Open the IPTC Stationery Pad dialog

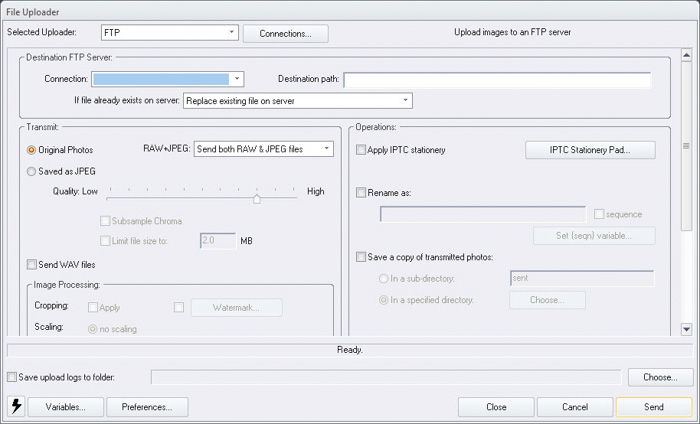(590, 150)
